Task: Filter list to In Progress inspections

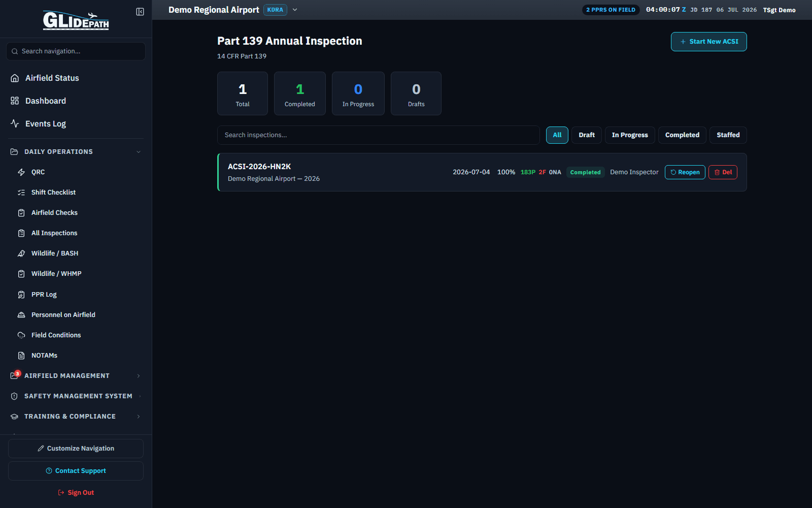Action: click(x=630, y=135)
